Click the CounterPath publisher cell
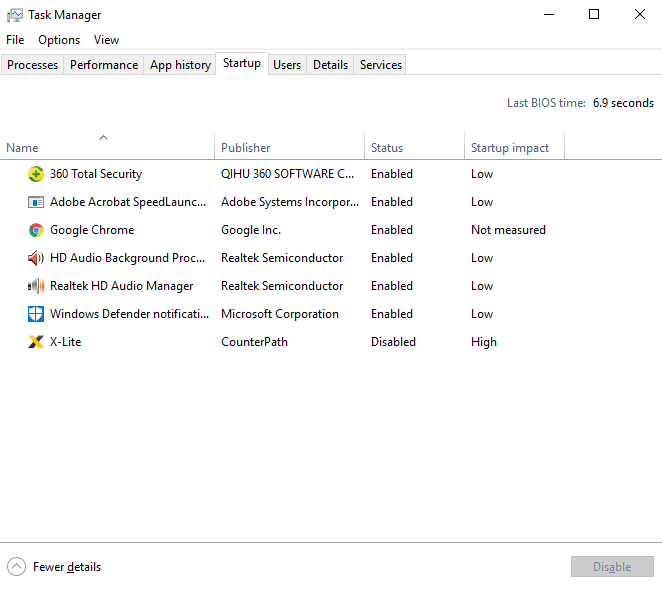Viewport: 662px width, 589px height. point(254,342)
